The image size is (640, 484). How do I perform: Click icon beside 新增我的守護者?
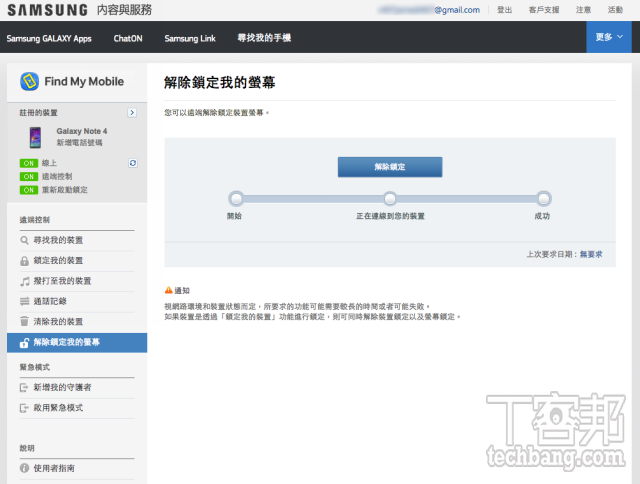(x=24, y=388)
